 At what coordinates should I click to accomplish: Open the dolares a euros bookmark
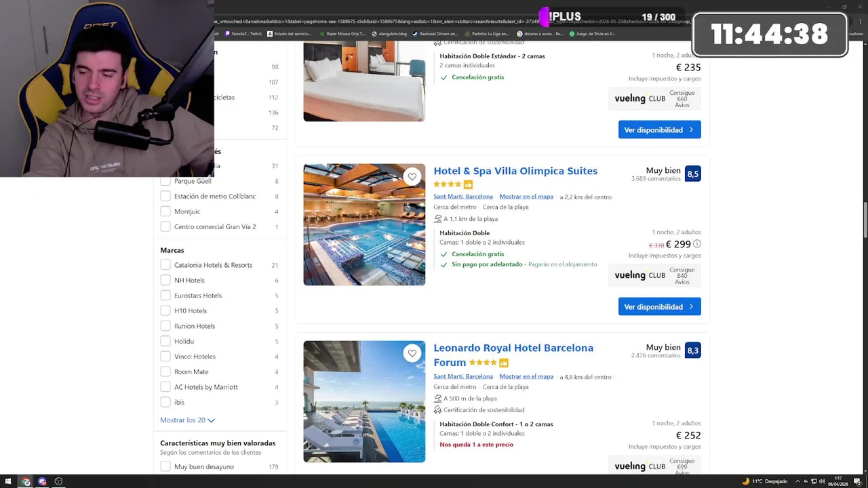click(540, 33)
